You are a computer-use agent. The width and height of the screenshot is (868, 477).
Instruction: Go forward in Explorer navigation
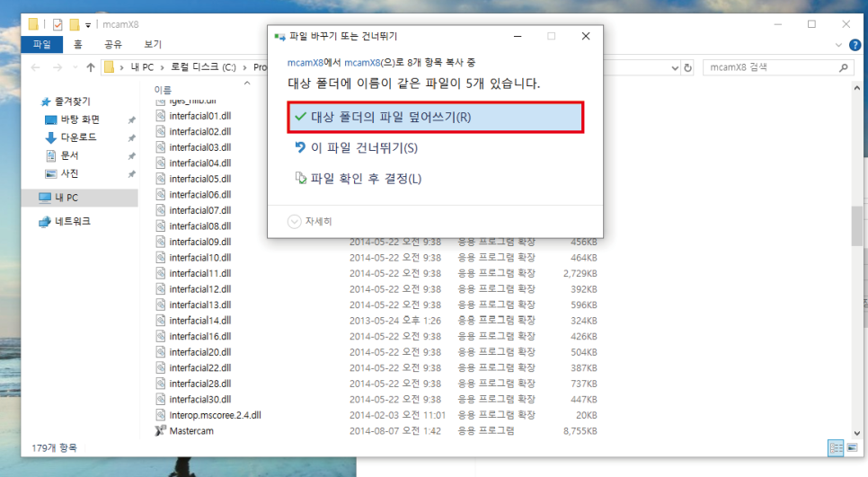click(58, 67)
